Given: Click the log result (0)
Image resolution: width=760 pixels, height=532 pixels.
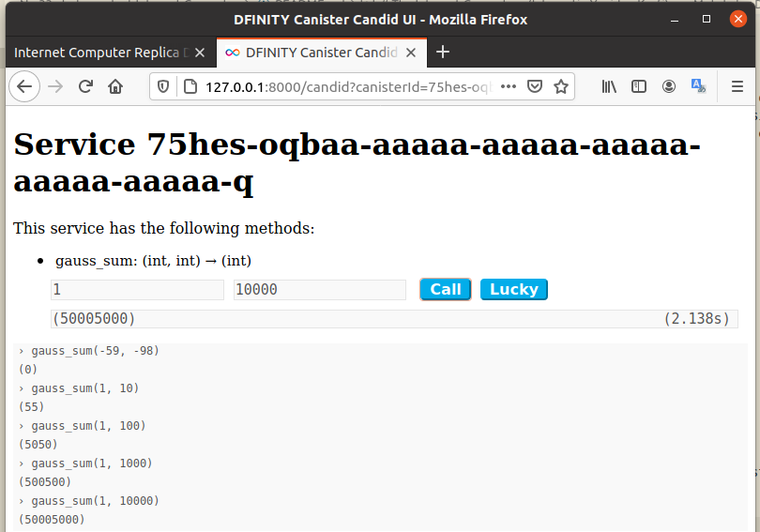Looking at the screenshot, I should coord(28,369).
